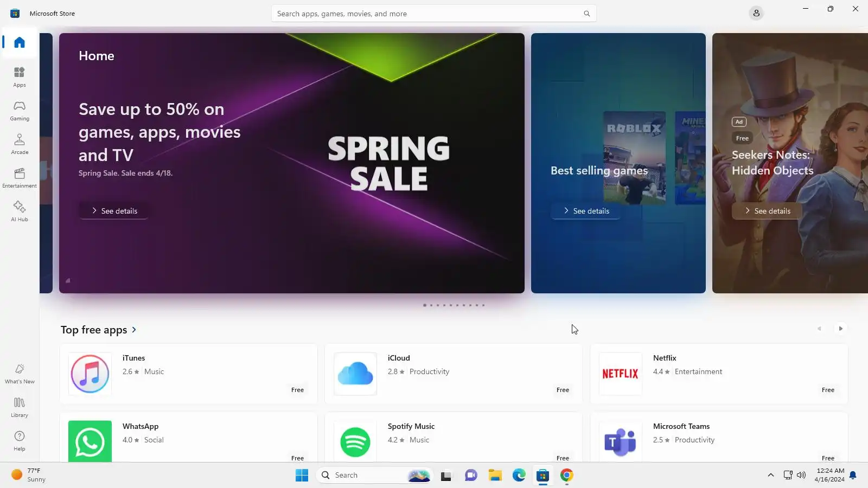Go to previous page of top free apps
This screenshot has width=868, height=488.
[819, 329]
